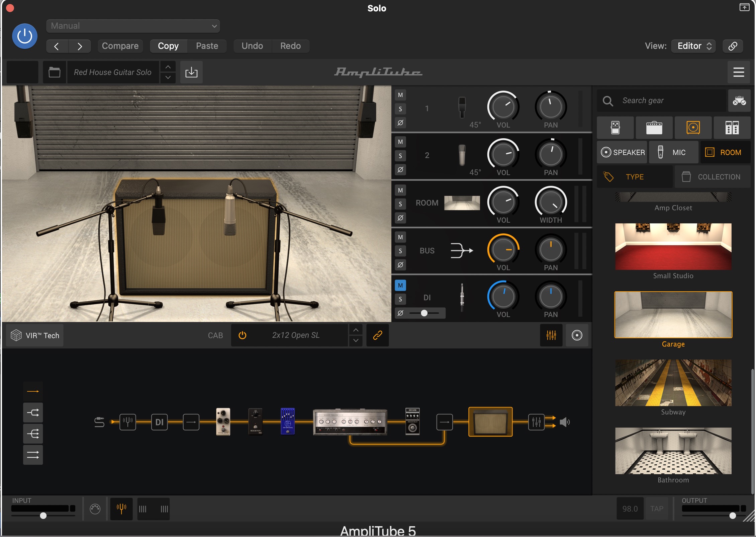Click the Copy button
Viewport: 756px width, 537px height.
tap(168, 46)
